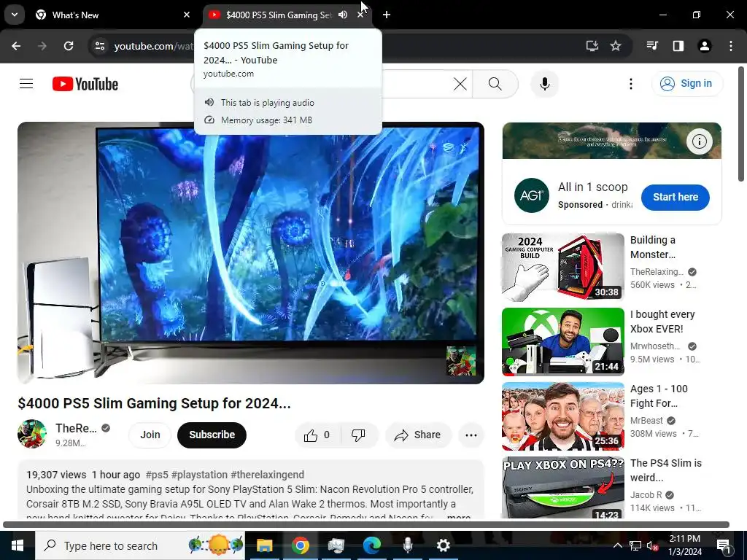Toggle the Chrome side panel
Viewport: 747px width, 560px height.
[678, 46]
